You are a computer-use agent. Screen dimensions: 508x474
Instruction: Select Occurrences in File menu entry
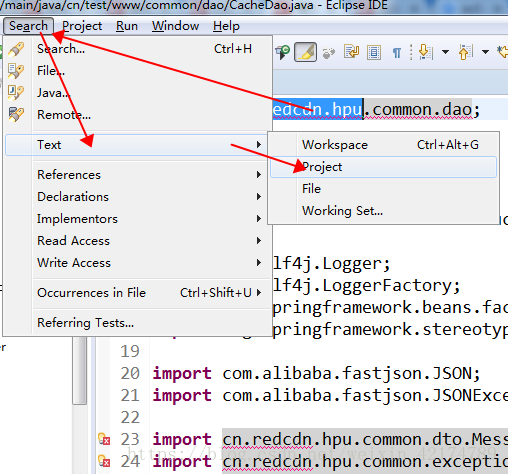pyautogui.click(x=137, y=293)
